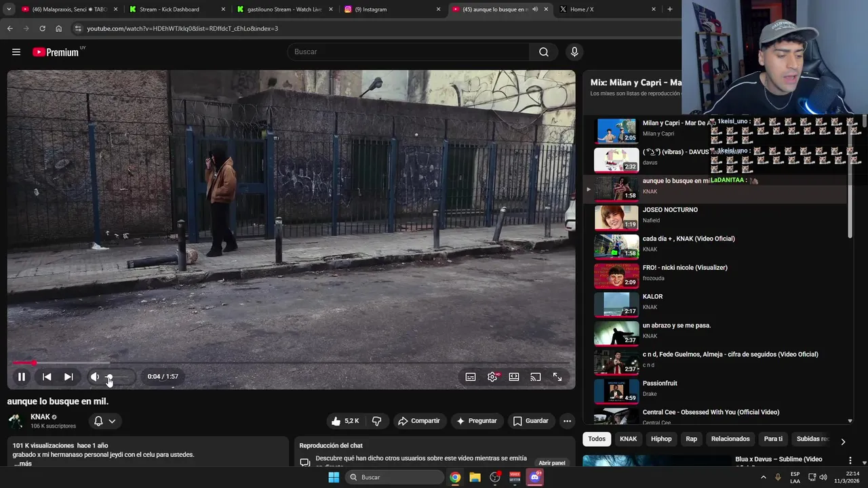The height and width of the screenshot is (488, 868).
Task: Cast the video to a TV
Action: pos(536,377)
